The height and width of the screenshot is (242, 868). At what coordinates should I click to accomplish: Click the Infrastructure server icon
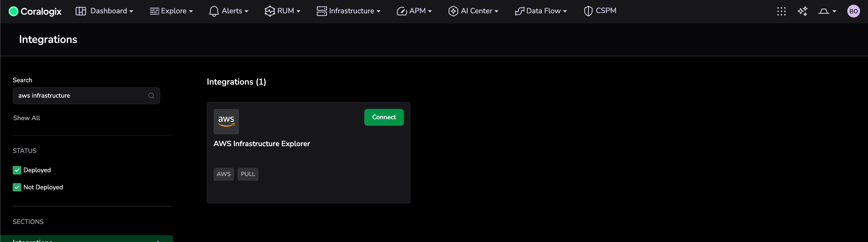click(x=321, y=11)
